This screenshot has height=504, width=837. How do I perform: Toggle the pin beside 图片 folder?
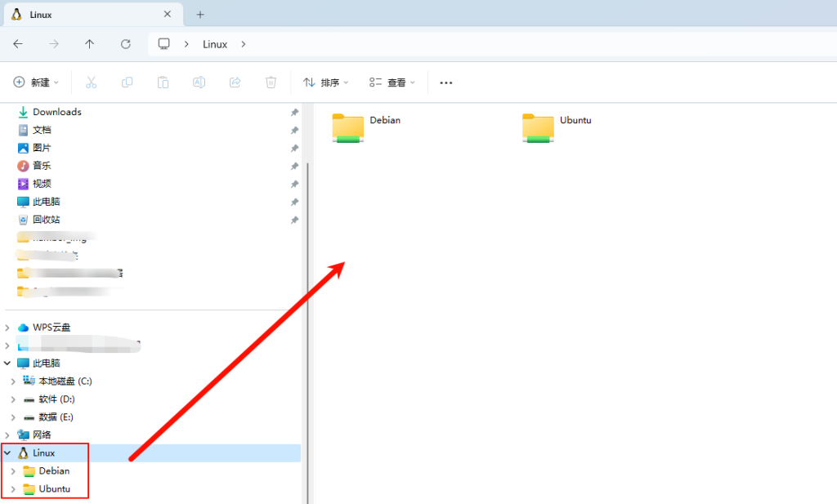[294, 148]
